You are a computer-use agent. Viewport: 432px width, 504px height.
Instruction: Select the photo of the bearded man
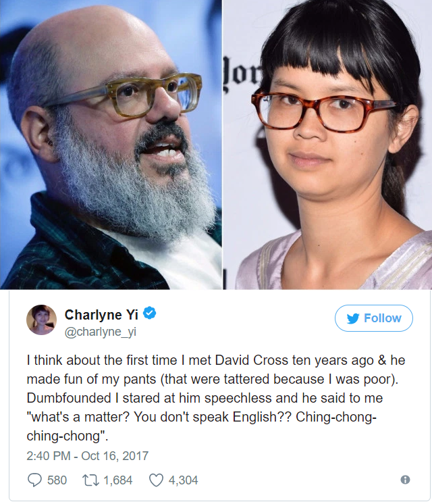tap(111, 145)
